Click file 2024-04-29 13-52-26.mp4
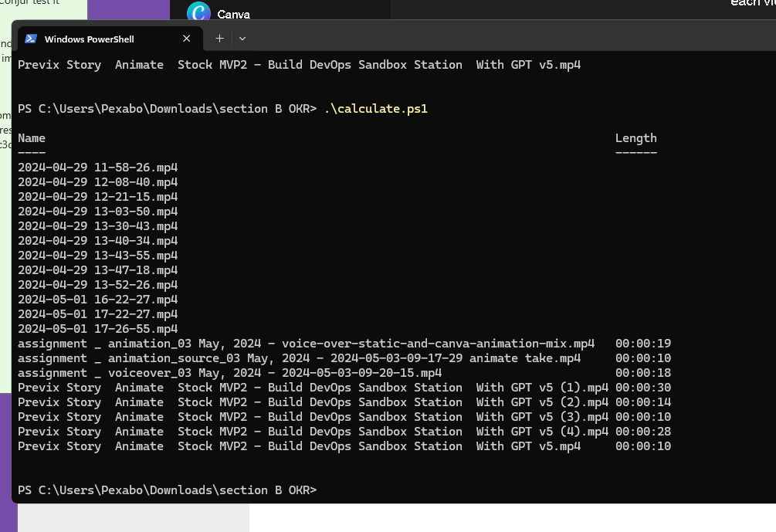Image resolution: width=776 pixels, height=532 pixels. tap(97, 285)
